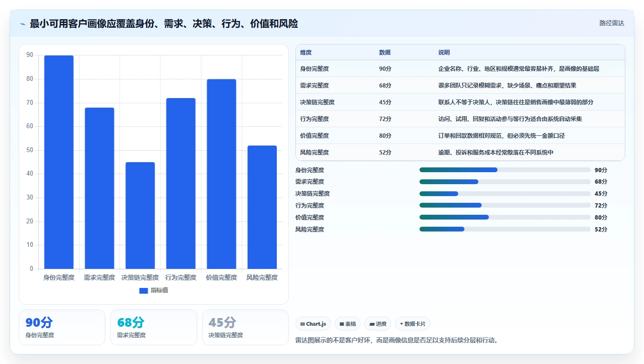Click the 维度 table column header

[x=306, y=53]
